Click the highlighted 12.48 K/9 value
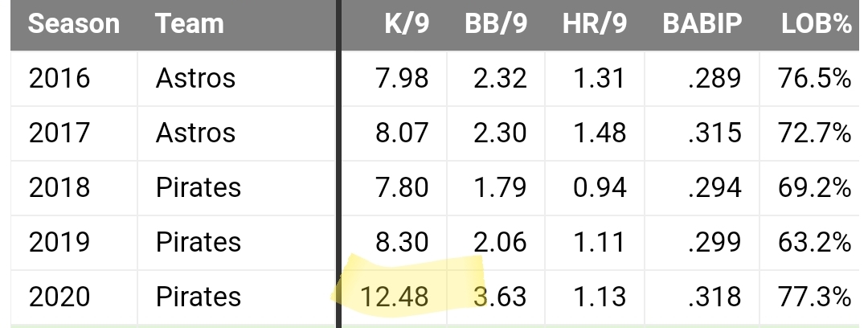This screenshot has width=868, height=328. click(x=395, y=297)
